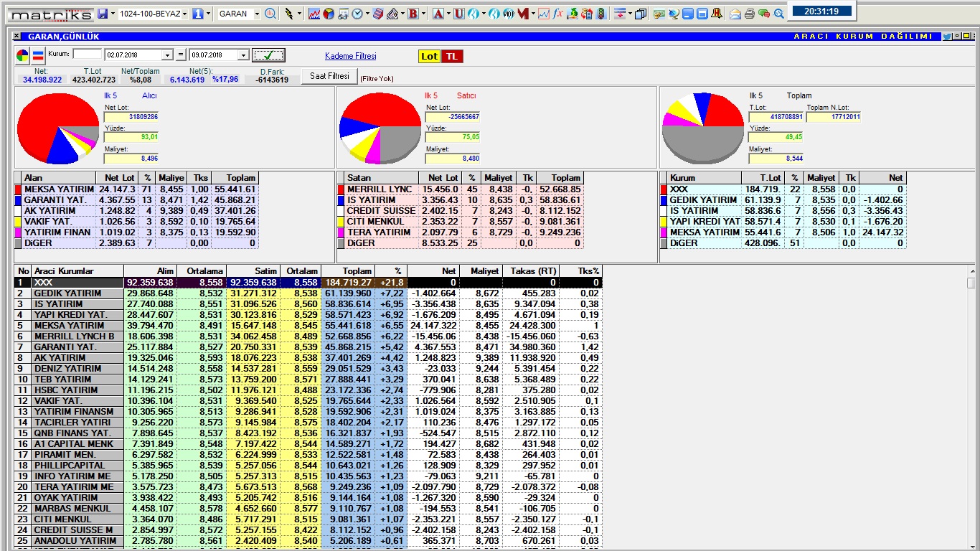Click the blue floppy disk save icon
Screen dimensions: 980x551
103,14
